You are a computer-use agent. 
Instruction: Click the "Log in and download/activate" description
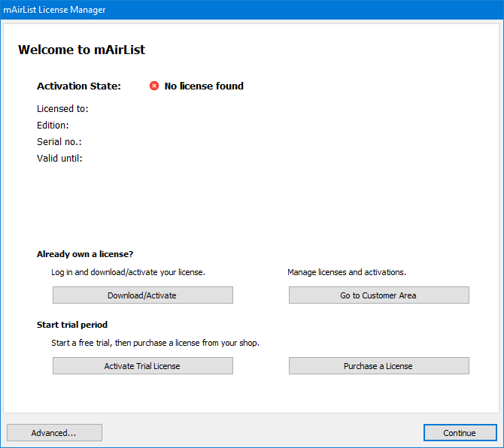point(128,272)
